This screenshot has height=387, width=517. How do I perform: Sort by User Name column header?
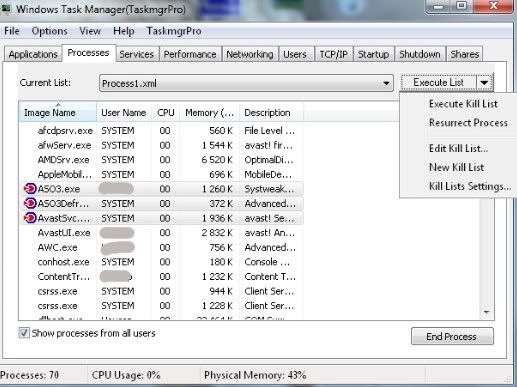pyautogui.click(x=123, y=112)
